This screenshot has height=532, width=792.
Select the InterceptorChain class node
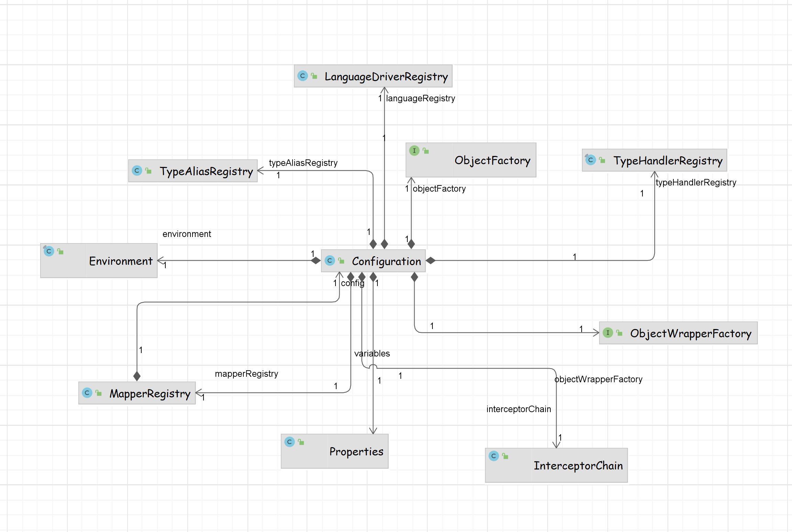pos(577,466)
